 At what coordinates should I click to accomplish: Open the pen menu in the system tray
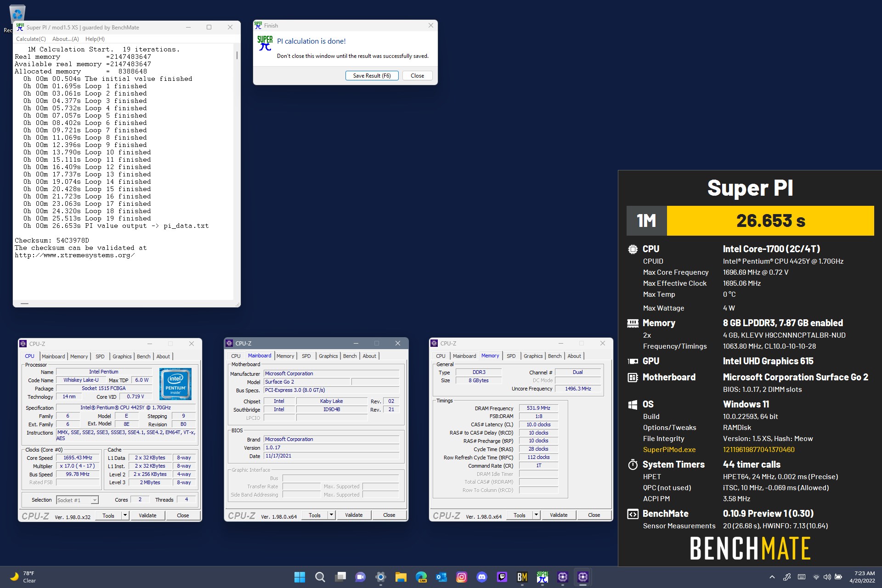pyautogui.click(x=787, y=577)
